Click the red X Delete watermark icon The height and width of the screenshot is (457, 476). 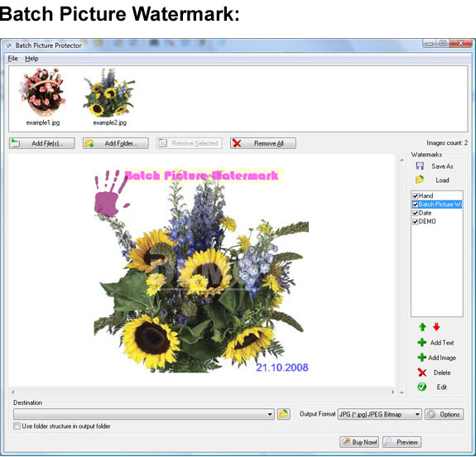click(422, 373)
